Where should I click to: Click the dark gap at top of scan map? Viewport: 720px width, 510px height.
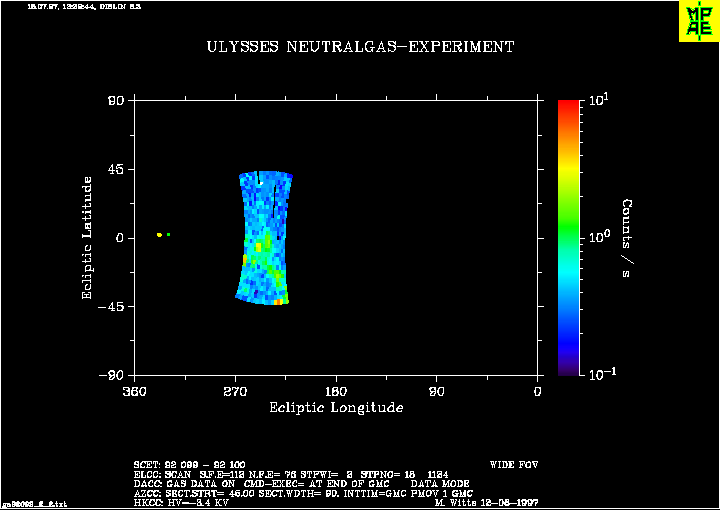(260, 180)
